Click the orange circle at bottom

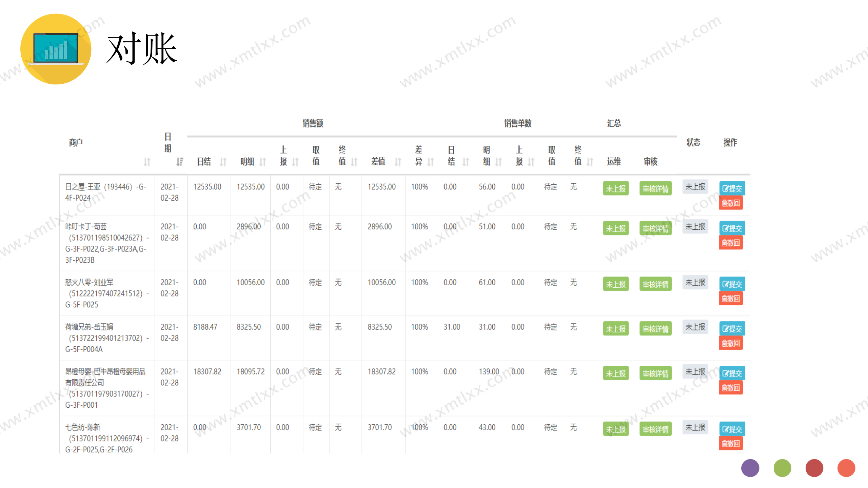846,468
